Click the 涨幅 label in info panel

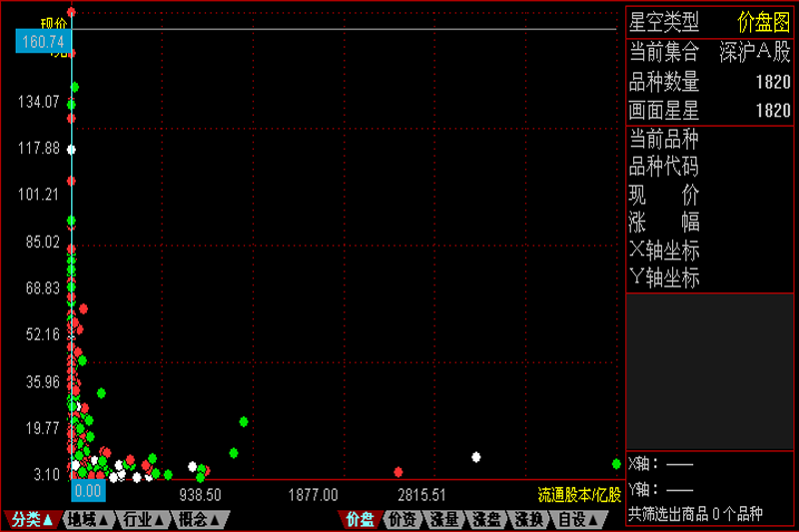click(x=664, y=223)
